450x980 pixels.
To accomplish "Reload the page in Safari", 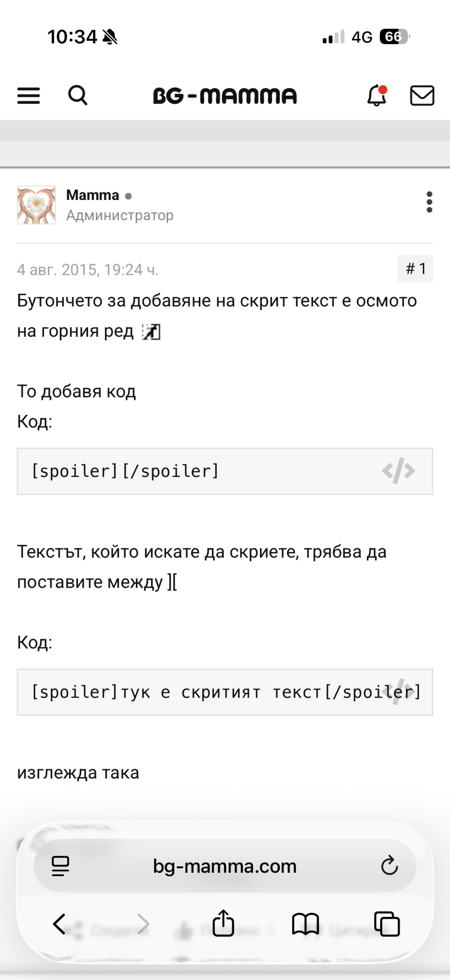I will [389, 866].
